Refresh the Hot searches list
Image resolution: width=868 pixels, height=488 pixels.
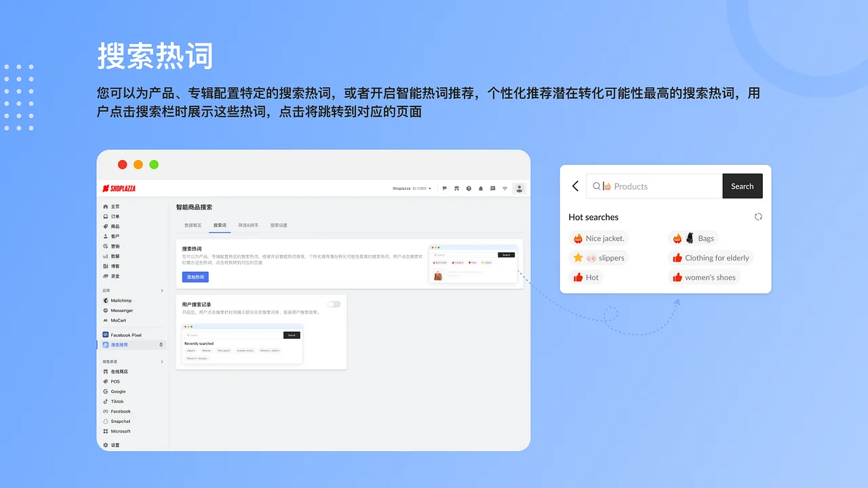click(x=758, y=216)
